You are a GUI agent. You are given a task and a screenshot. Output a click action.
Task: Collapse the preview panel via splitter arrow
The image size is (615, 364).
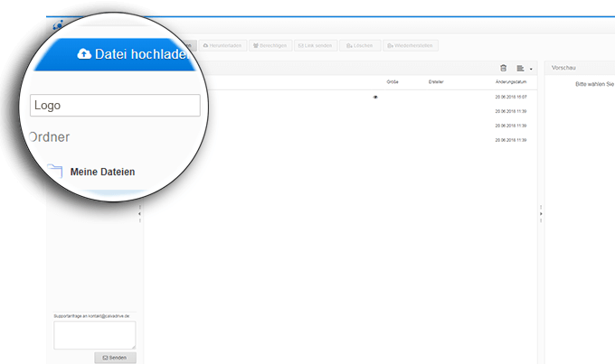541,213
